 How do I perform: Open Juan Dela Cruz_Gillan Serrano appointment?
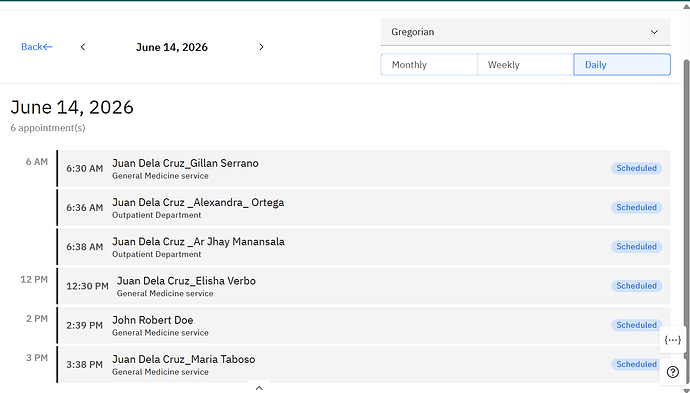tap(364, 169)
